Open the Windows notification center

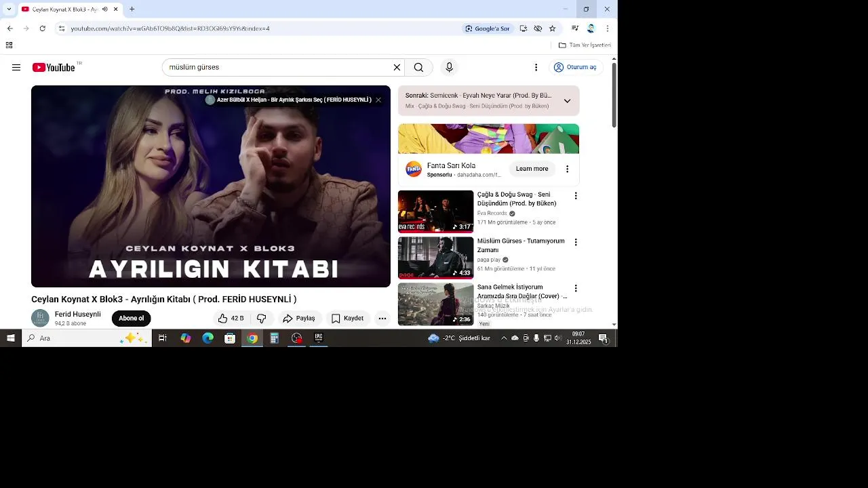pyautogui.click(x=603, y=338)
